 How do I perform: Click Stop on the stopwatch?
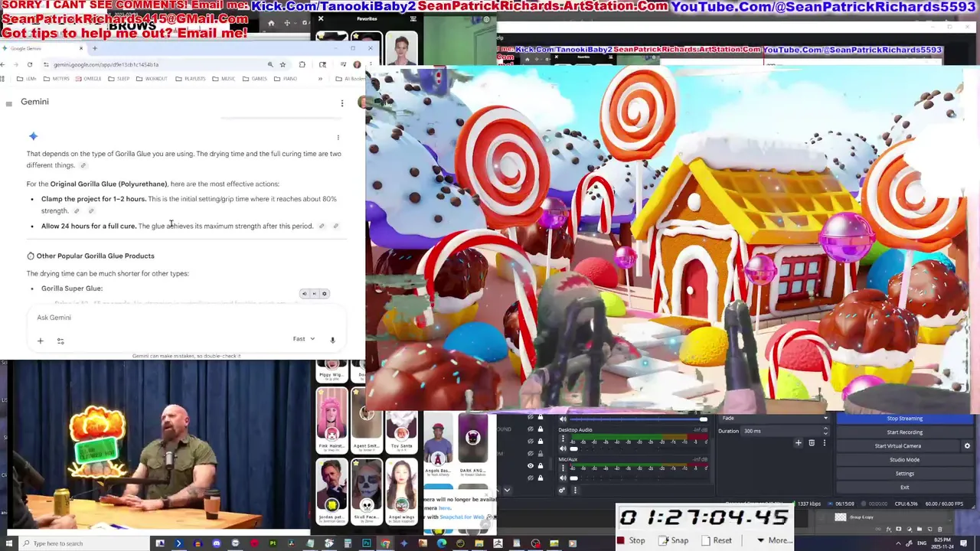632,540
